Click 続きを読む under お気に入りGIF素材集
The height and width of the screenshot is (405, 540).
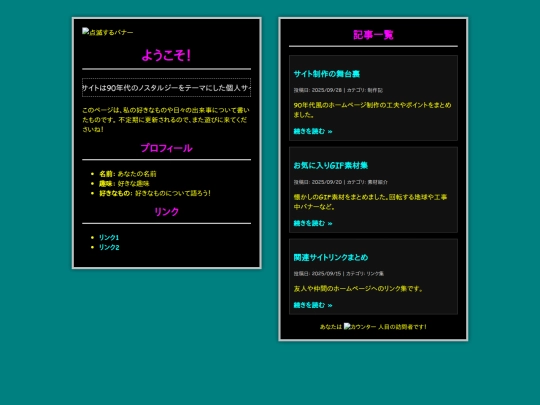[313, 223]
